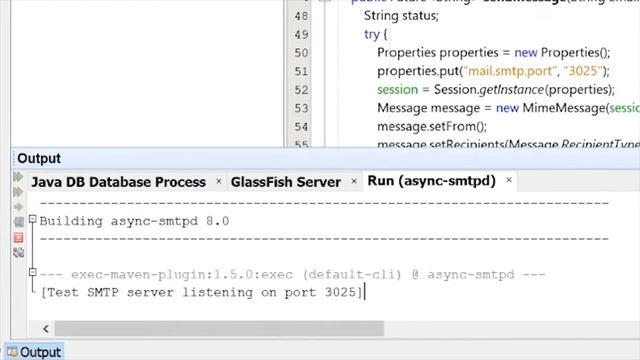Image resolution: width=640 pixels, height=360 pixels.
Task: Click line number 51 in the gutter
Action: pos(301,71)
